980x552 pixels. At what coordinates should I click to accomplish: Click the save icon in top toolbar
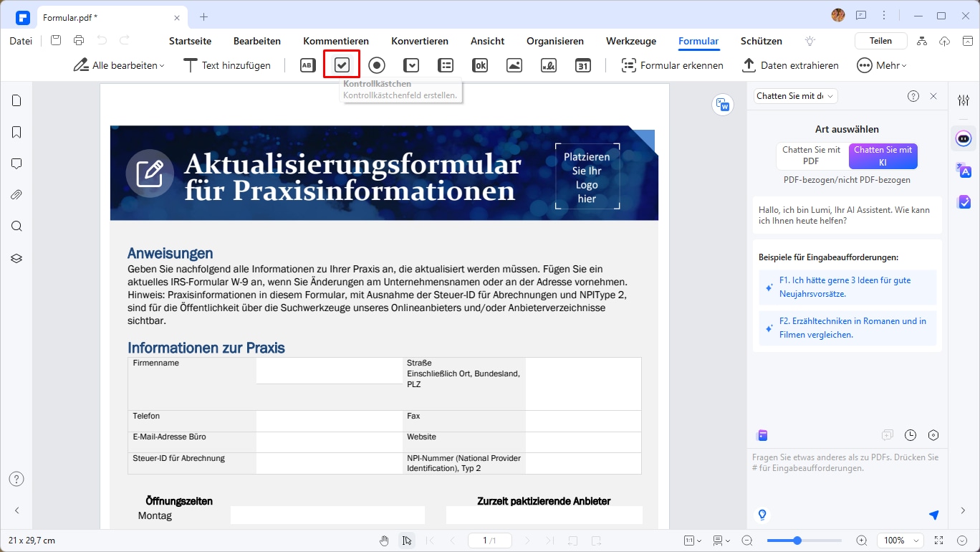pyautogui.click(x=56, y=41)
